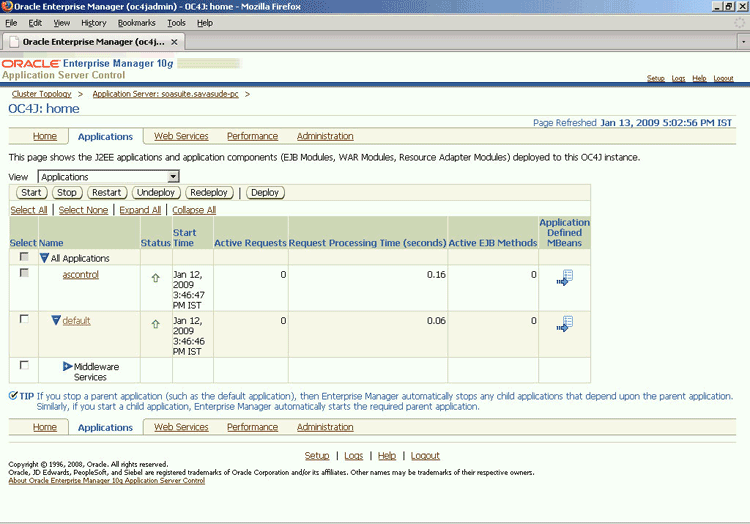Image resolution: width=750 pixels, height=524 pixels.
Task: Click the up status arrow for ascontrol
Action: 155,278
